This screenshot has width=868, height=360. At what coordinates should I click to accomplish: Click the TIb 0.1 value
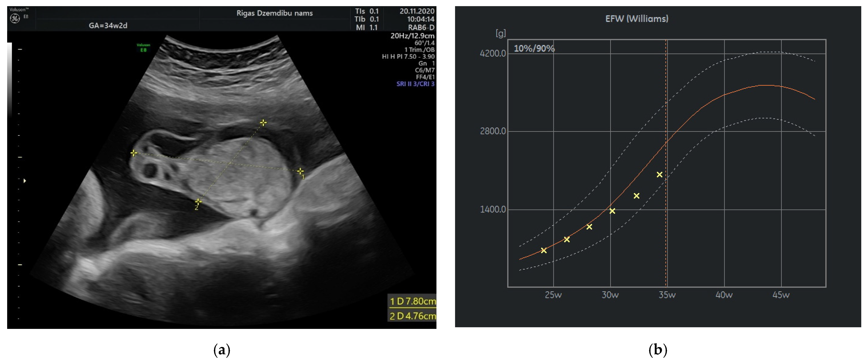(367, 19)
